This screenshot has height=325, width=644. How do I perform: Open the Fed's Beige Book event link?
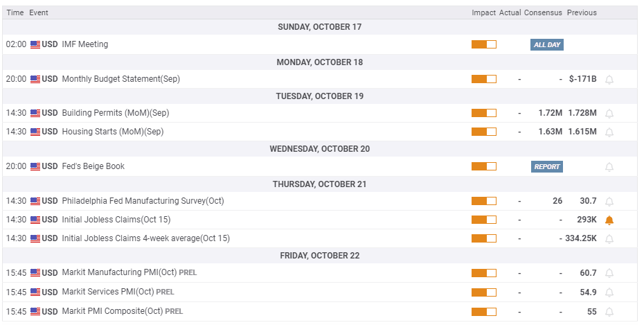[93, 166]
